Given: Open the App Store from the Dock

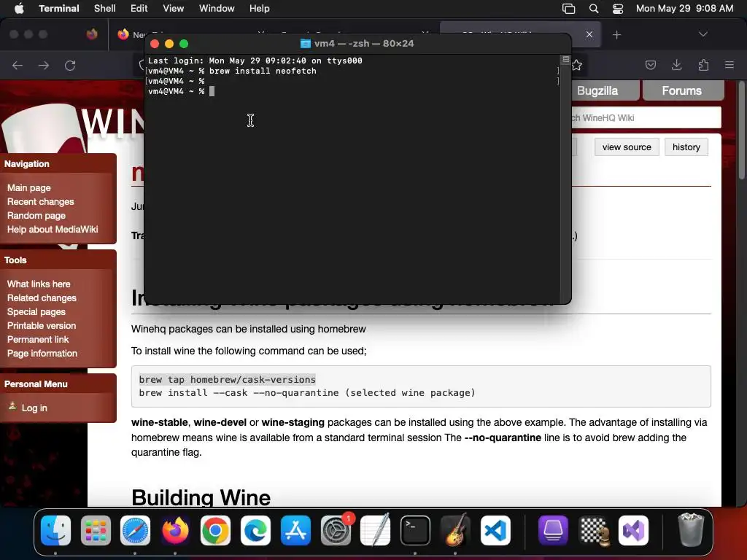Looking at the screenshot, I should click(295, 531).
